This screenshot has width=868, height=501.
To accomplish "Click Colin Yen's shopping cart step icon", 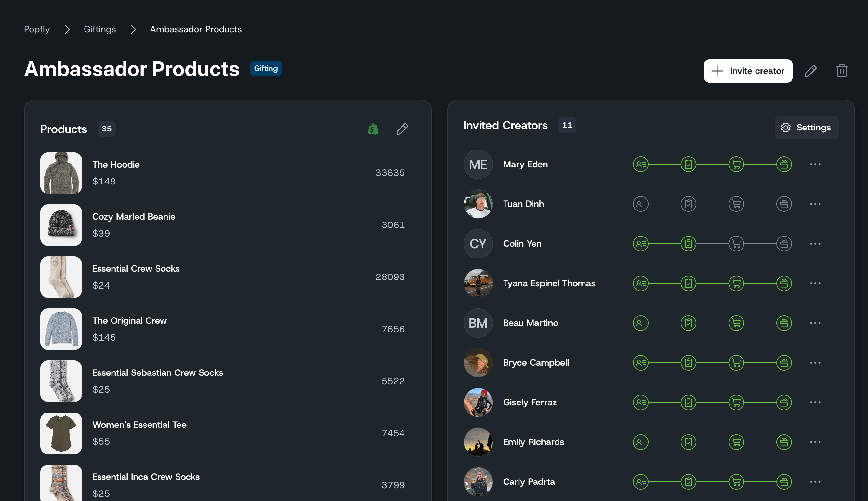I will pos(736,244).
